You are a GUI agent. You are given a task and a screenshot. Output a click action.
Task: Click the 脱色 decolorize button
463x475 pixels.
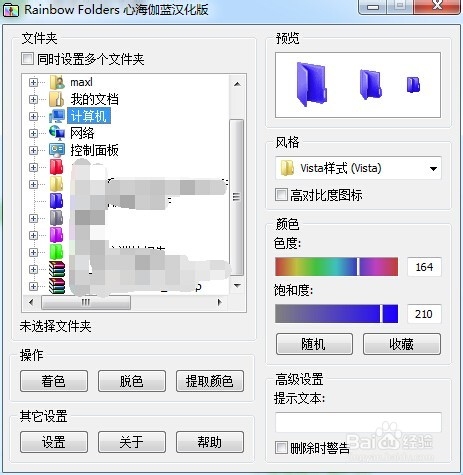point(132,381)
